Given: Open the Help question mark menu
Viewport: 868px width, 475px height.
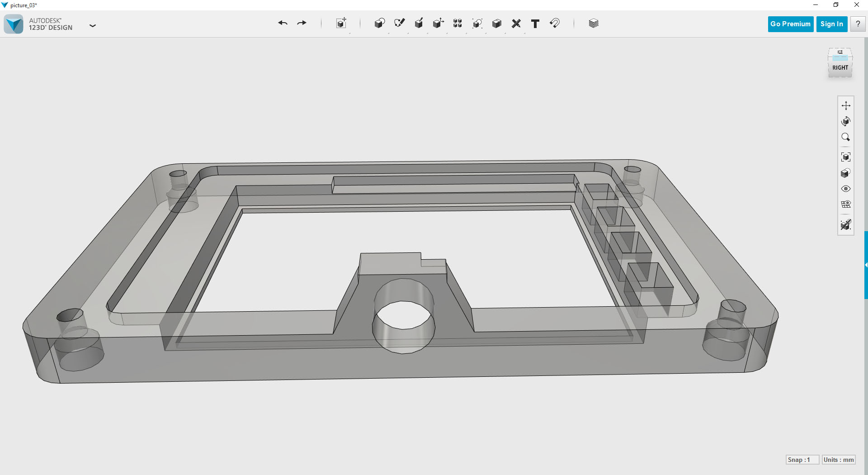Looking at the screenshot, I should click(858, 24).
